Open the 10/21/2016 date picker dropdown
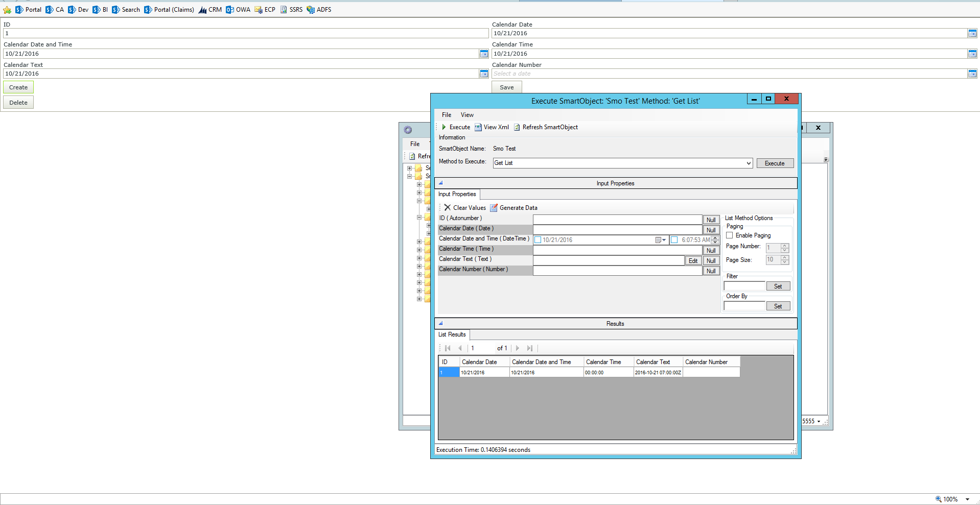980x505 pixels. (661, 240)
